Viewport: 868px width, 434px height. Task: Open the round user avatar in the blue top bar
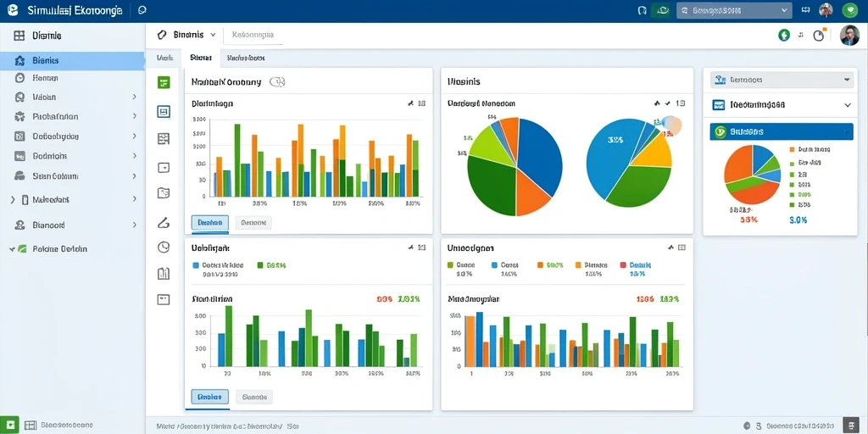826,10
